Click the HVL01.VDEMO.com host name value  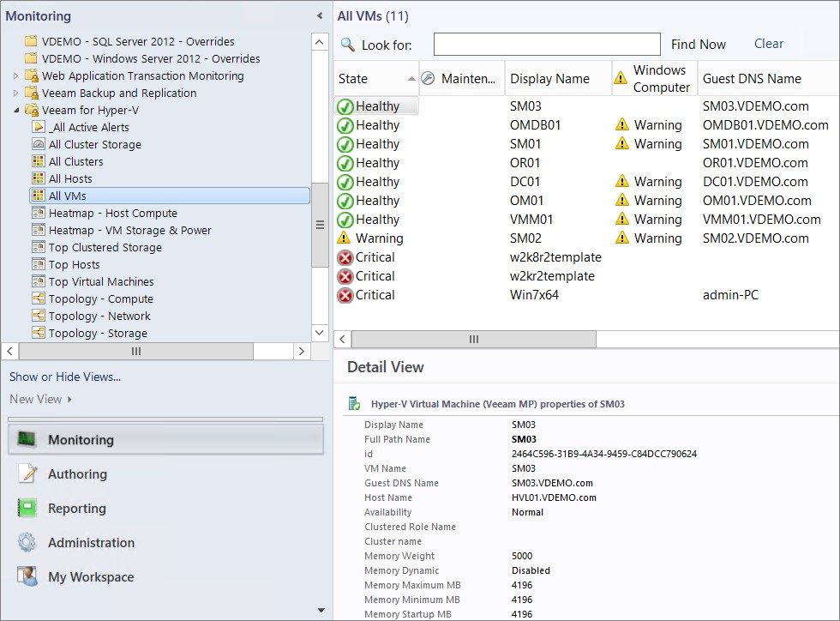554,497
